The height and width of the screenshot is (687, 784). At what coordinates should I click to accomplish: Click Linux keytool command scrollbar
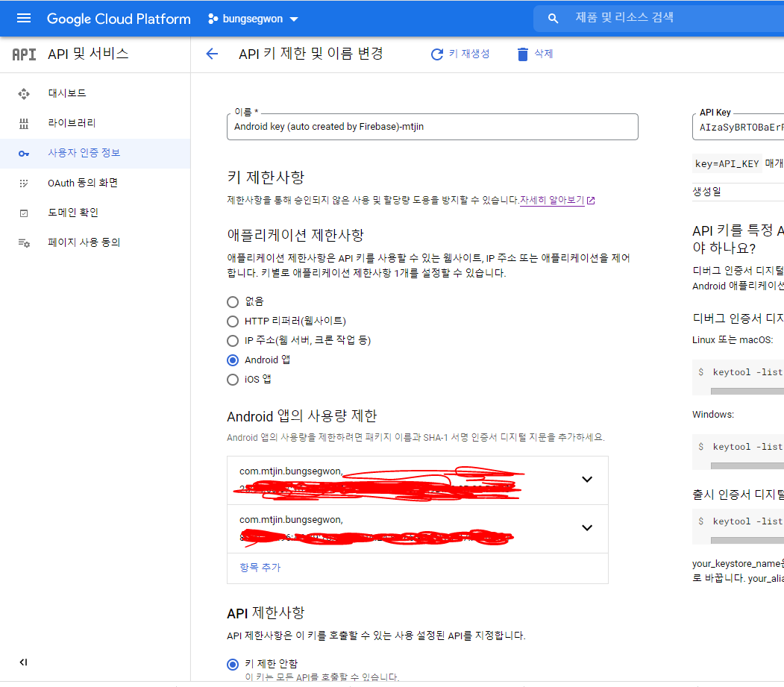(x=747, y=392)
